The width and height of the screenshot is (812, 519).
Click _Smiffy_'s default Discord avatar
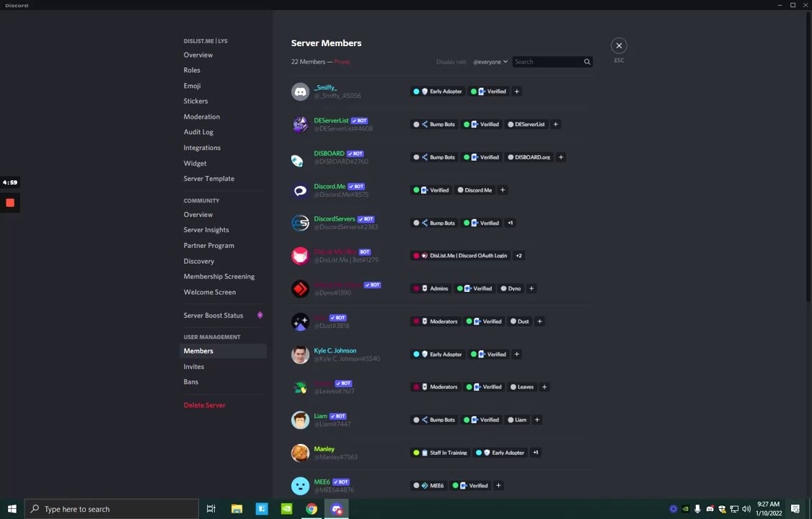(301, 92)
